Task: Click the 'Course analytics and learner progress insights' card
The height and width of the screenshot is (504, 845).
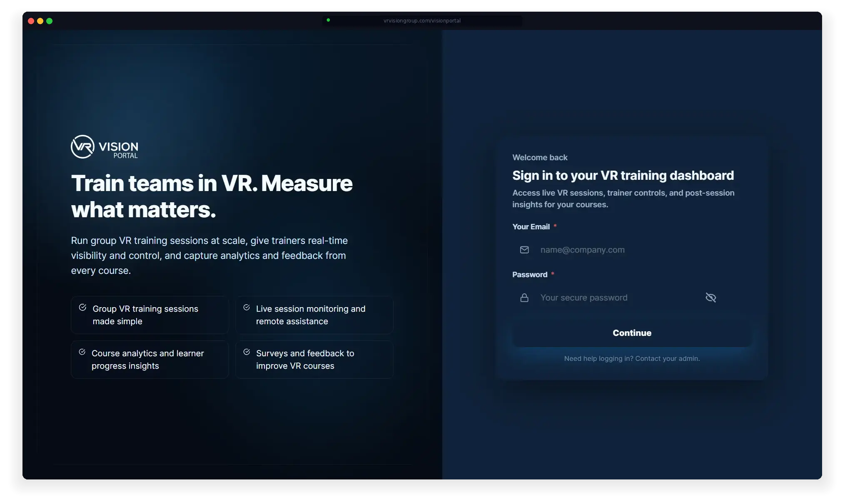Action: click(150, 360)
